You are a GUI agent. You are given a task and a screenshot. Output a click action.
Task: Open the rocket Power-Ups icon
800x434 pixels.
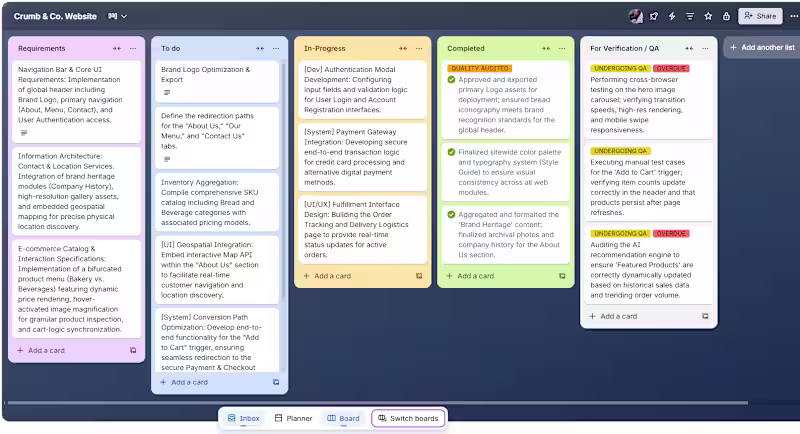click(x=654, y=16)
